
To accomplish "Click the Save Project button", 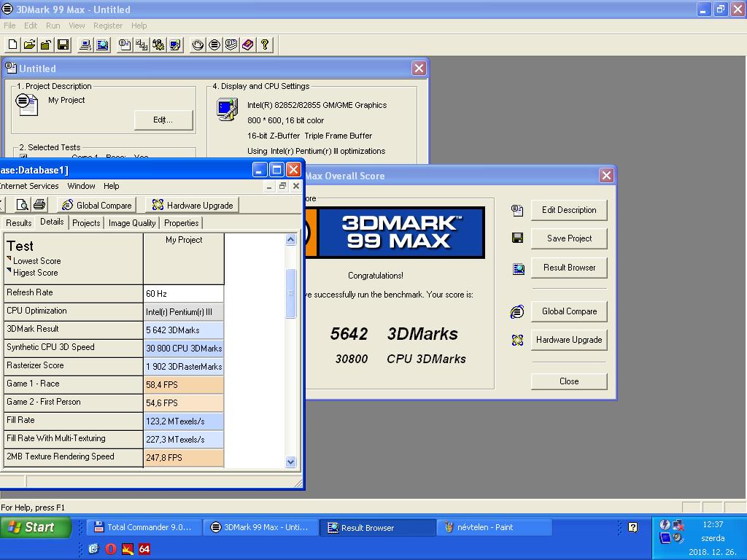I will [x=569, y=238].
